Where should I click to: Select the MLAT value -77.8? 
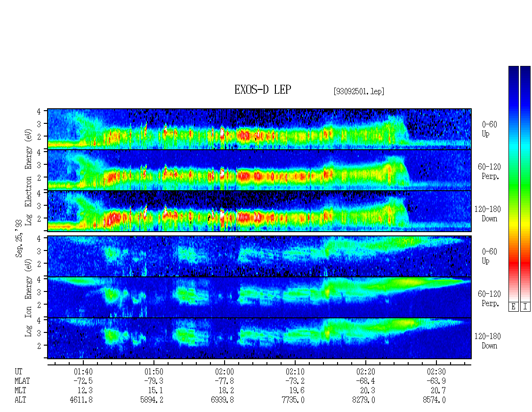224,381
